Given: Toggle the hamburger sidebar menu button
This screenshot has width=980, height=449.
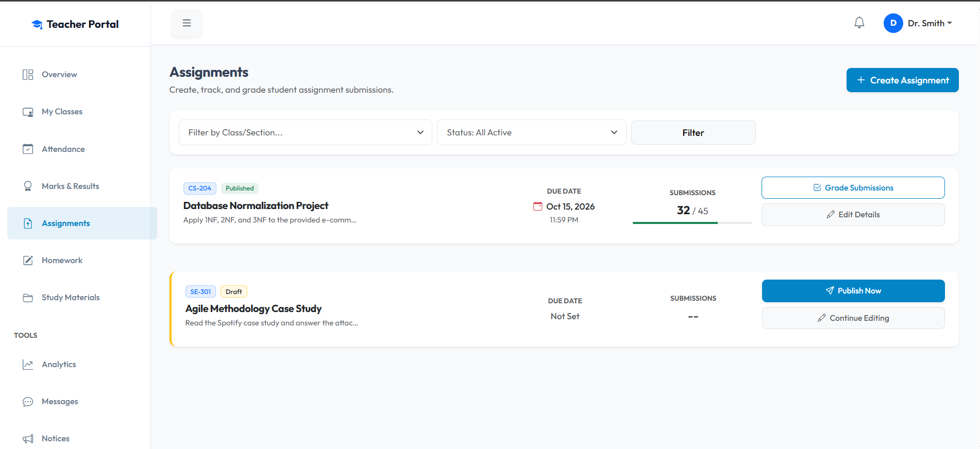Looking at the screenshot, I should pos(187,23).
